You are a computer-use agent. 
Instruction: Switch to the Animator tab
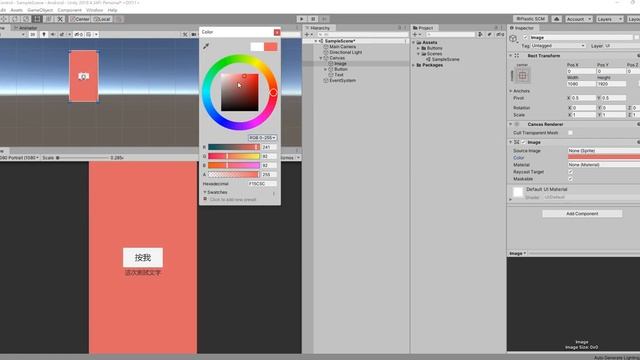pos(25,28)
